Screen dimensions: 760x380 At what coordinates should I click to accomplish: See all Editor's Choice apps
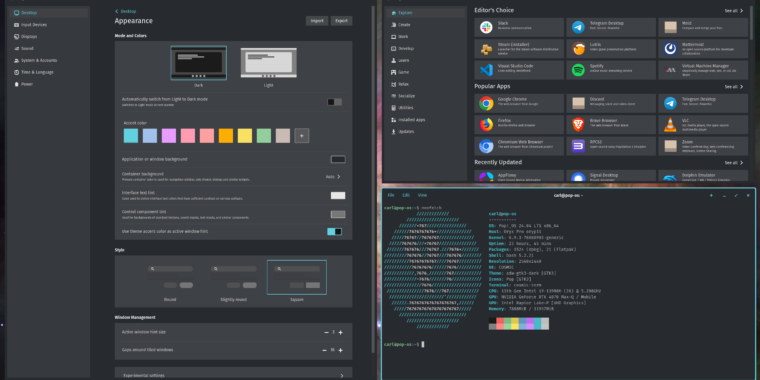coord(734,11)
